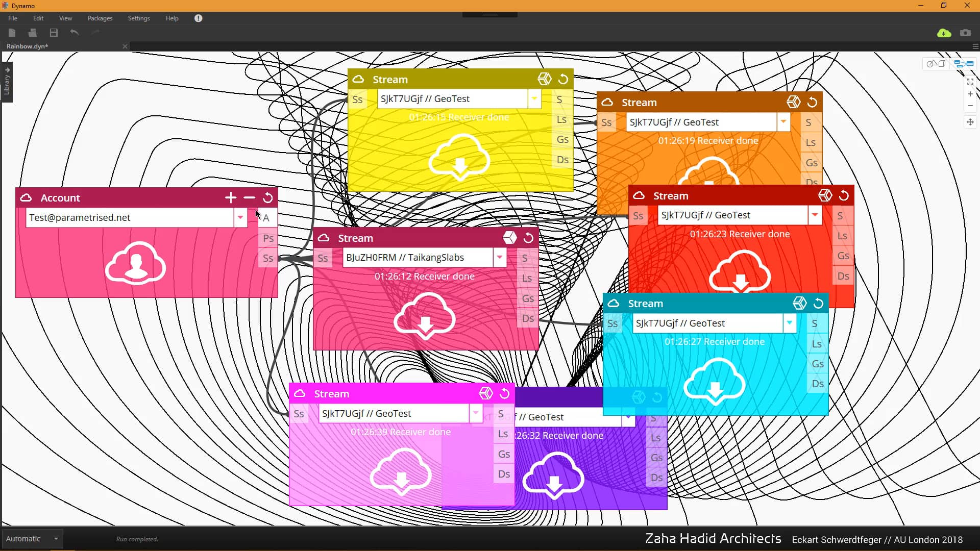The width and height of the screenshot is (980, 551).
Task: Export the workspace with the camera icon
Action: pyautogui.click(x=965, y=33)
